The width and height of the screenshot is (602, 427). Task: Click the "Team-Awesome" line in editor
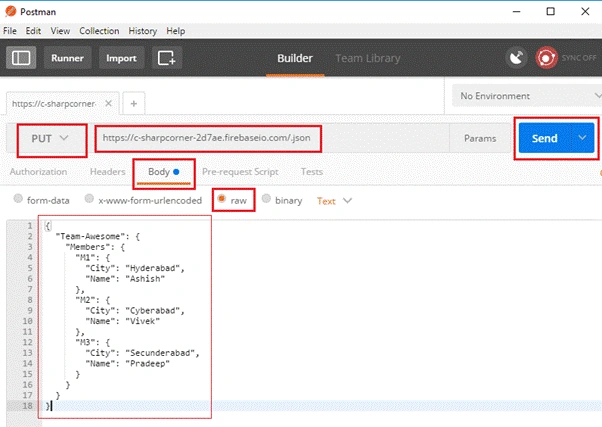point(98,236)
